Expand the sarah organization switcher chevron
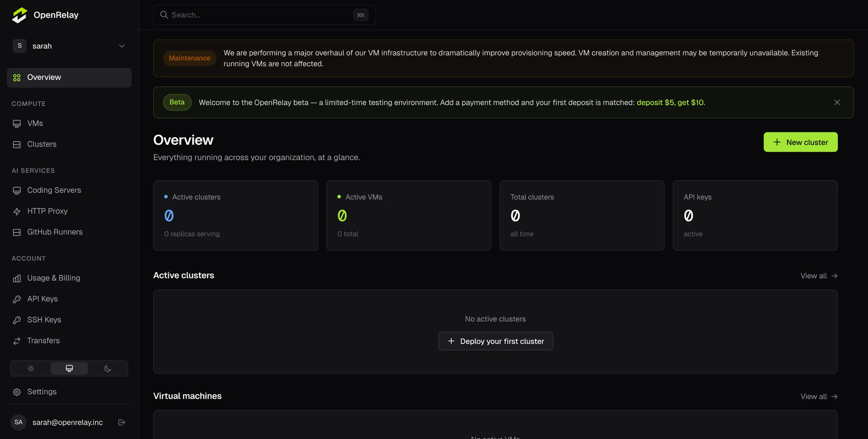Viewport: 868px width, 439px height. pyautogui.click(x=122, y=46)
